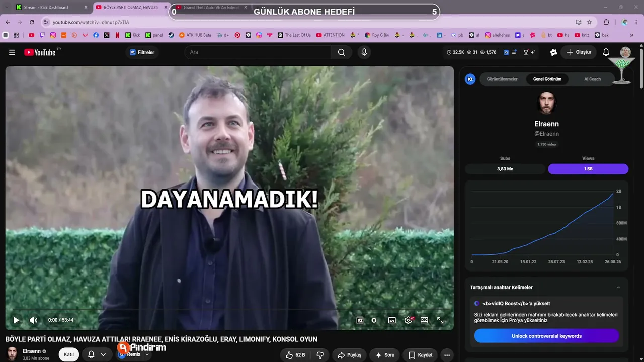
Task: Open the video player settings gear
Action: [409, 320]
